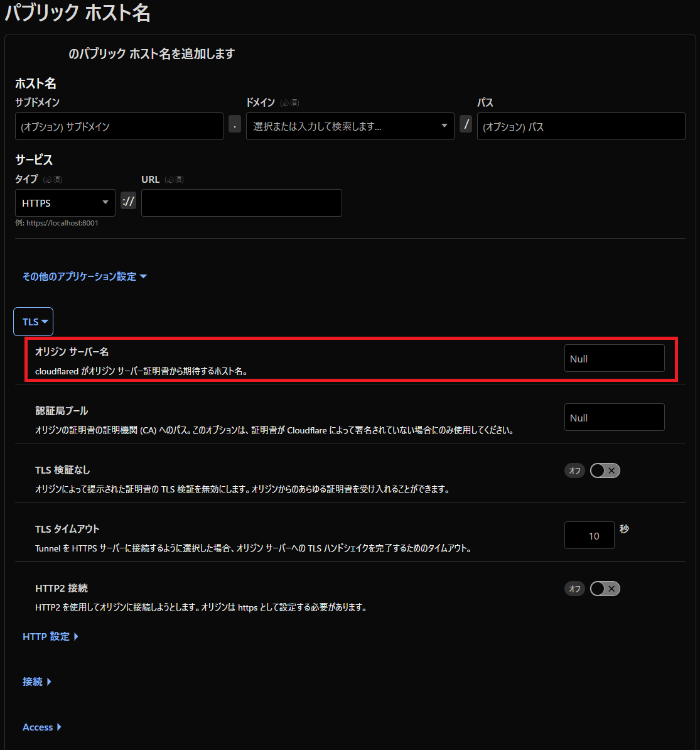This screenshot has width=700, height=750.
Task: Toggle the HTTP2 接続 switch
Action: pyautogui.click(x=605, y=589)
